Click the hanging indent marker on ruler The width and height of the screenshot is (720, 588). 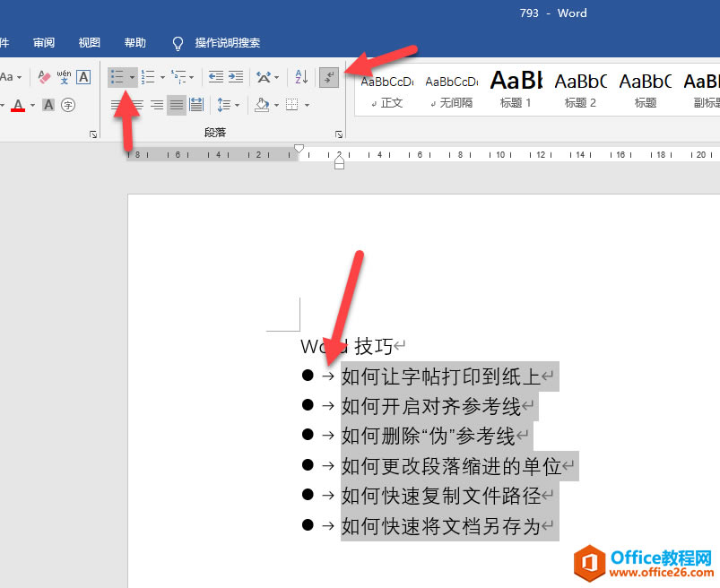(x=339, y=159)
